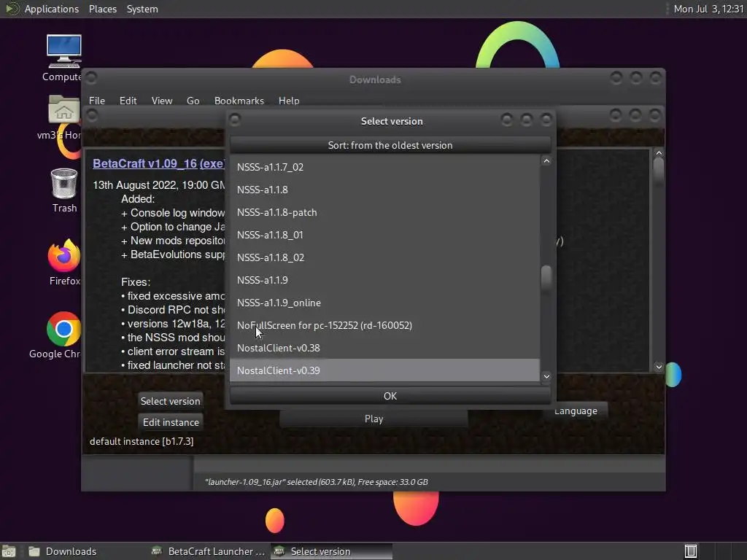Screen dimensions: 747x560
Task: Switch to Select version in taskbar
Action: [332, 551]
